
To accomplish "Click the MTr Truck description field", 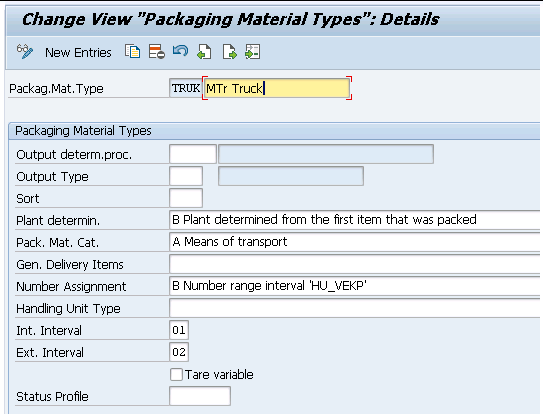I will [277, 88].
